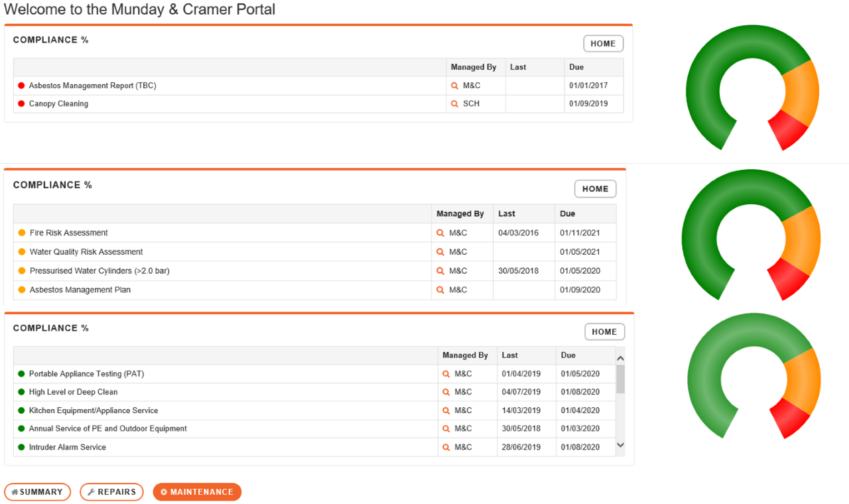Click magnifier icon in Pressurised Water Cylinders row
Image resolution: width=849 pixels, height=504 pixels.
point(440,271)
